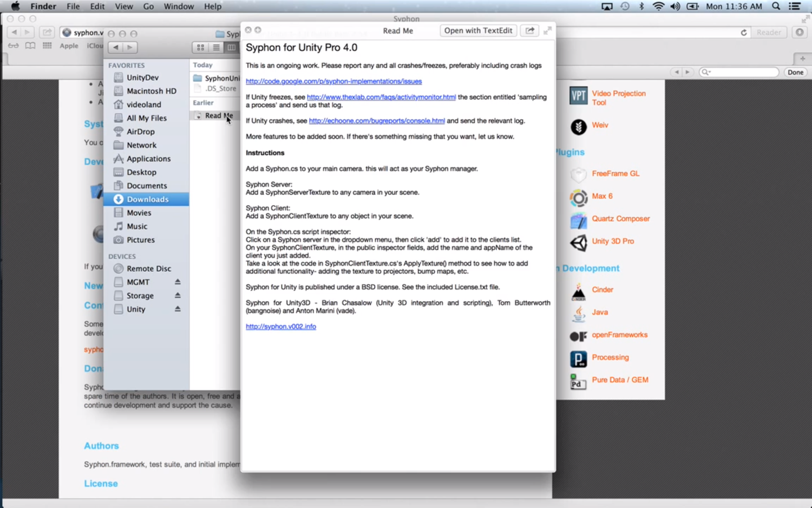Open the Window menu

(x=179, y=6)
